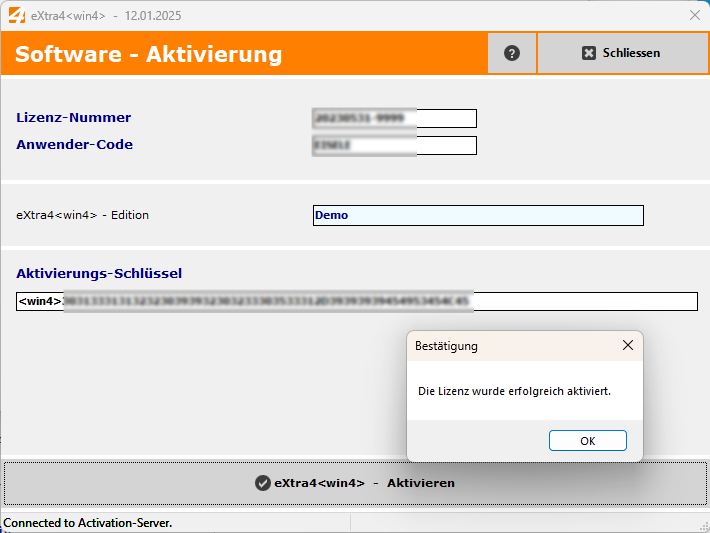The image size is (710, 533).
Task: Click the 'Lizenz-Nummer' label
Action: pyautogui.click(x=74, y=118)
